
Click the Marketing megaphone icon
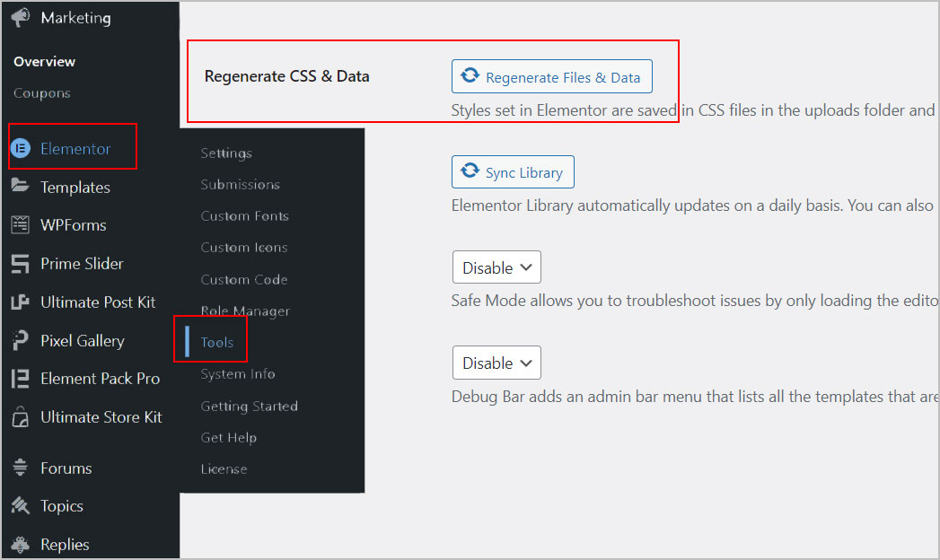tap(20, 17)
